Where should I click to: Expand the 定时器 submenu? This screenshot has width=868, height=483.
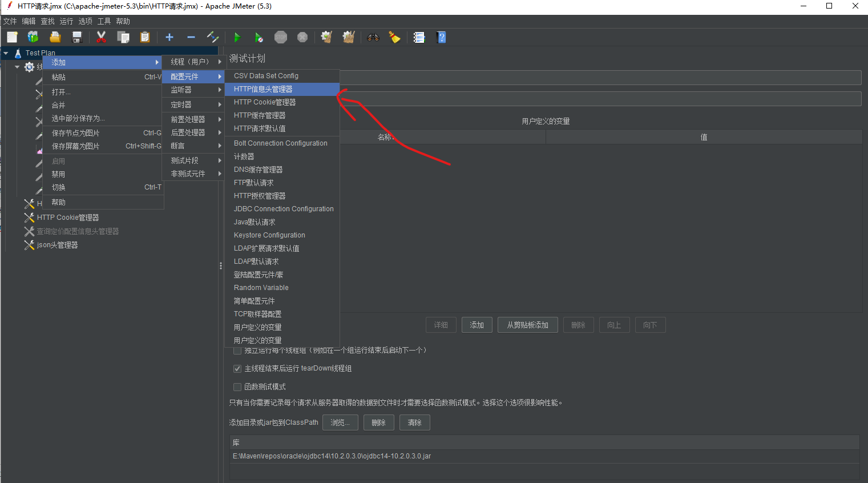(x=193, y=104)
